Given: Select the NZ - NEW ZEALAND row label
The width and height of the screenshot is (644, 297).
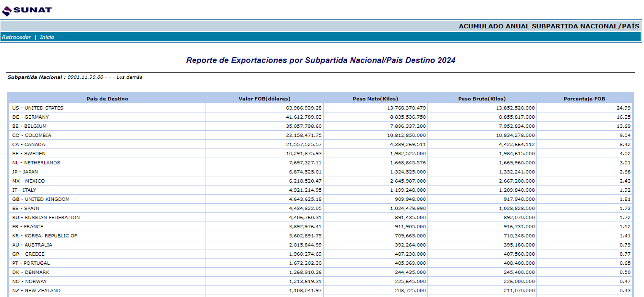Looking at the screenshot, I should 37,291.
